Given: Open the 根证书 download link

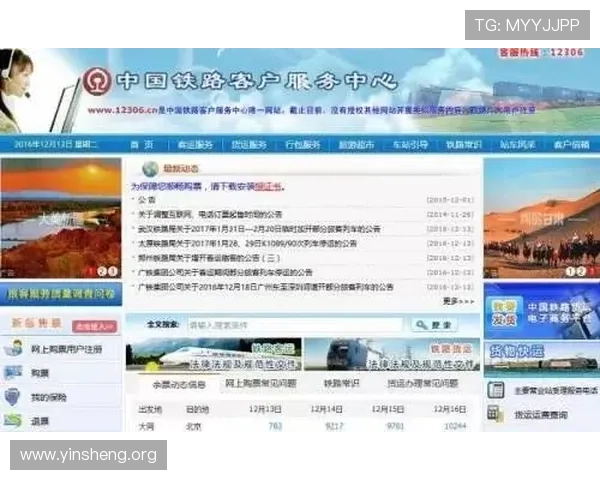Looking at the screenshot, I should 269,187.
